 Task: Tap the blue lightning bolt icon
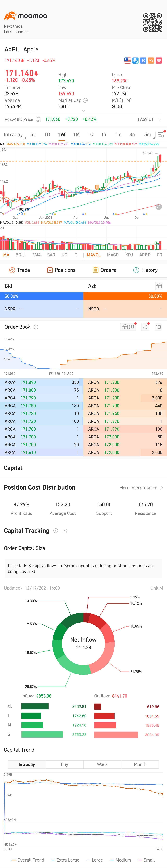135,61
